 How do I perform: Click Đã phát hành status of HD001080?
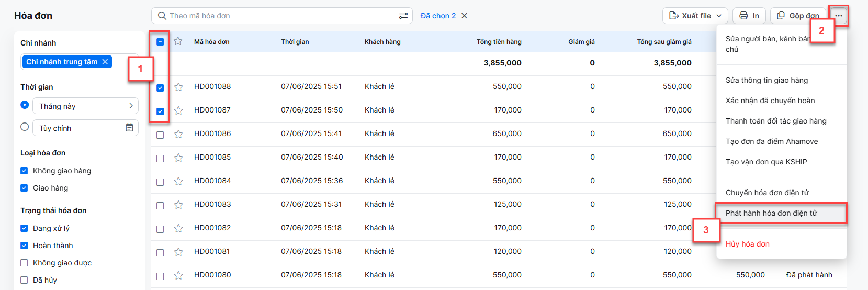[809, 275]
